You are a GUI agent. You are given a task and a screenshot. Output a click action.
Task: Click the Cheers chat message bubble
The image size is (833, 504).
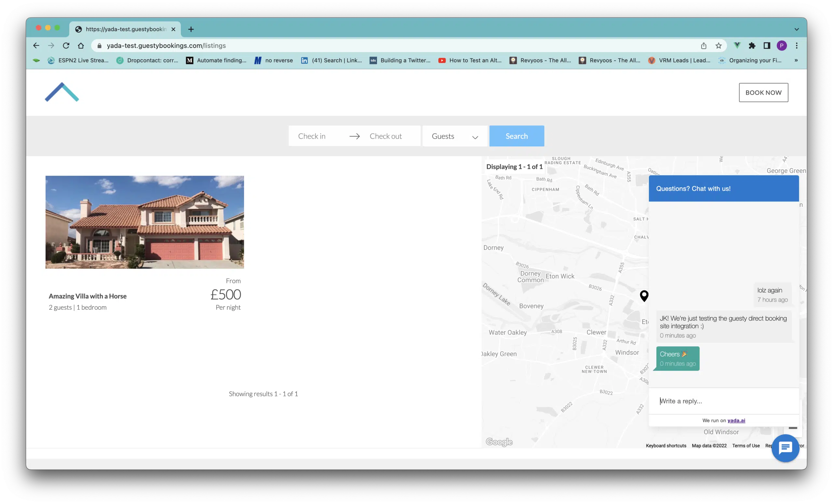point(677,358)
